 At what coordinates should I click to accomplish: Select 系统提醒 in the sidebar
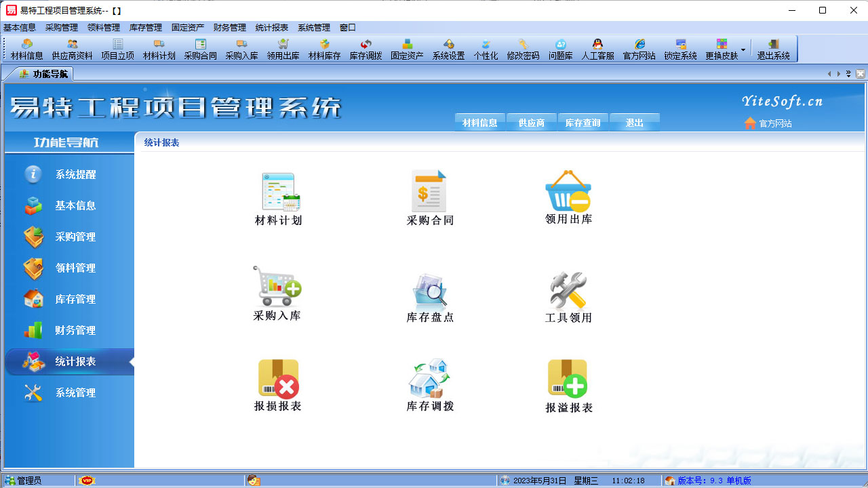point(67,174)
